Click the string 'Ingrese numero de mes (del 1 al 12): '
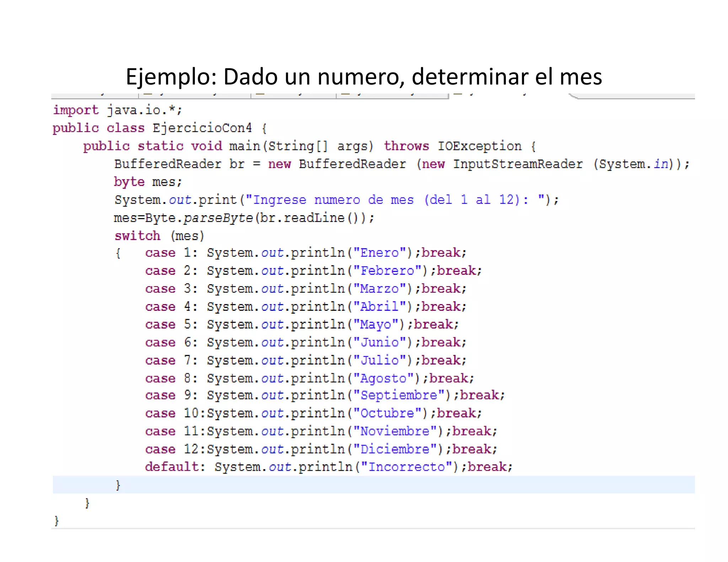This screenshot has width=728, height=562. pyautogui.click(x=395, y=200)
